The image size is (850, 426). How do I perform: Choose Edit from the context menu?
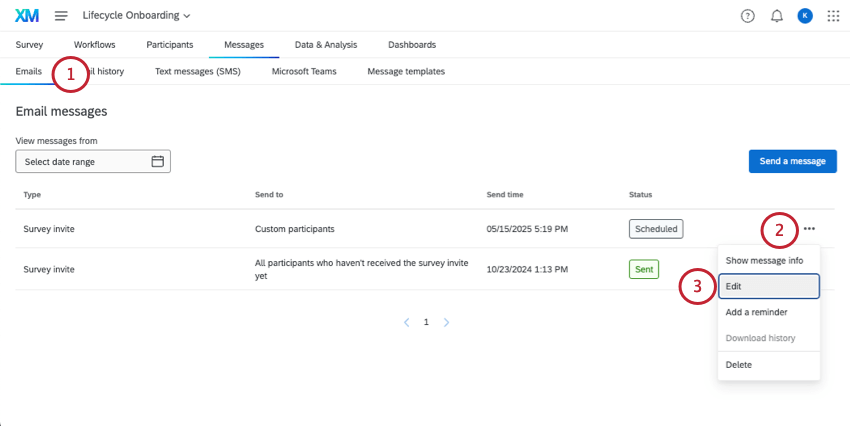pyautogui.click(x=768, y=286)
